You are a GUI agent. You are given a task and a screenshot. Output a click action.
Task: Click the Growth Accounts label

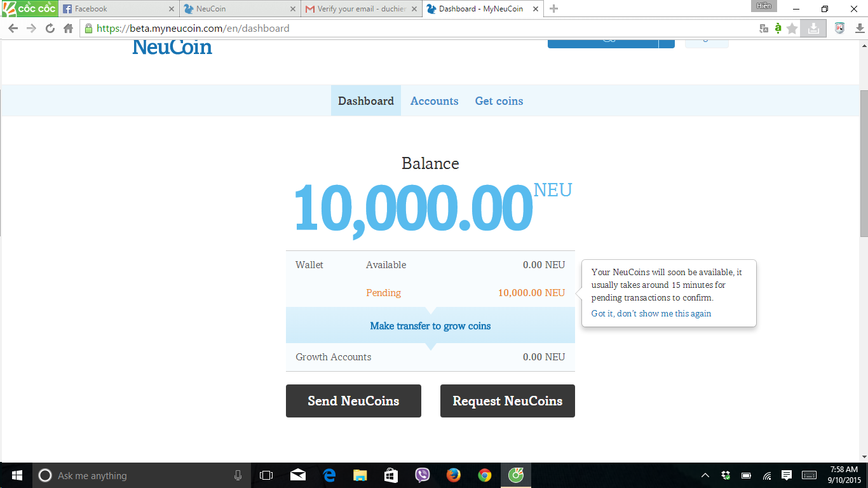[334, 357]
